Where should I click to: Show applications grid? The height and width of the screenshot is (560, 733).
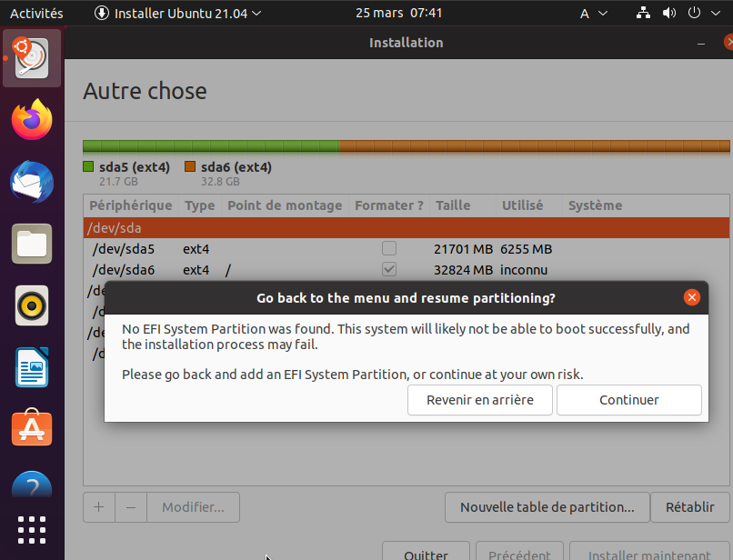pos(32,530)
